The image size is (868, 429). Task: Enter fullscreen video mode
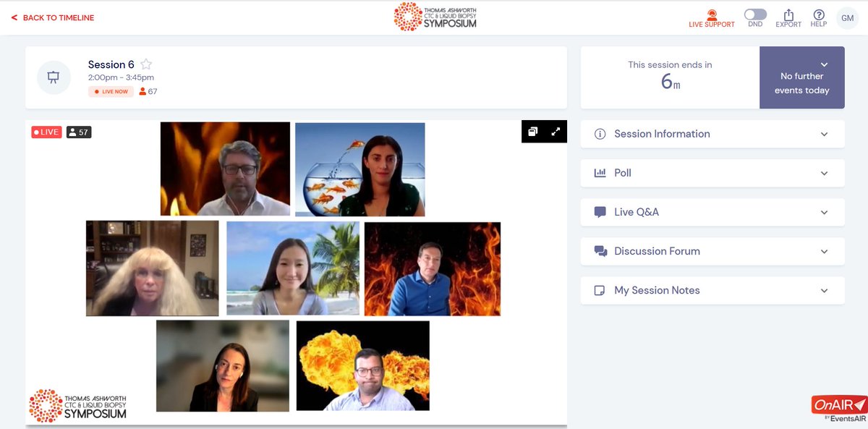[x=556, y=132]
